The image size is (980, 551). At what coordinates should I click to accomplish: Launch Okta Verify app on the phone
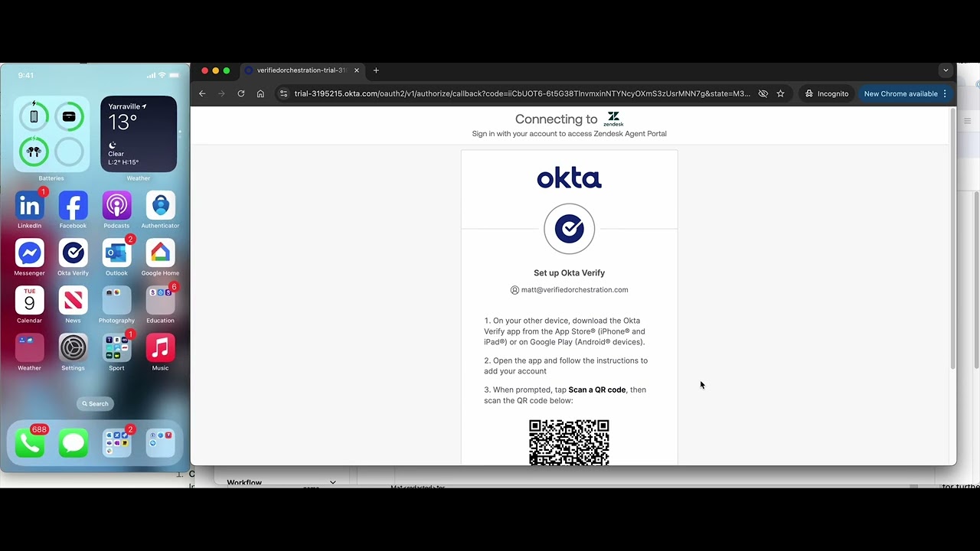click(73, 253)
